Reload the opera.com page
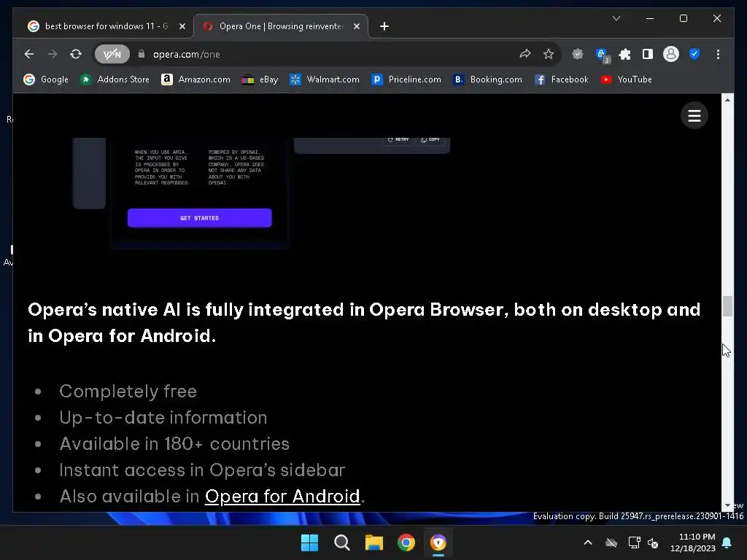This screenshot has width=747, height=560. coord(76,54)
